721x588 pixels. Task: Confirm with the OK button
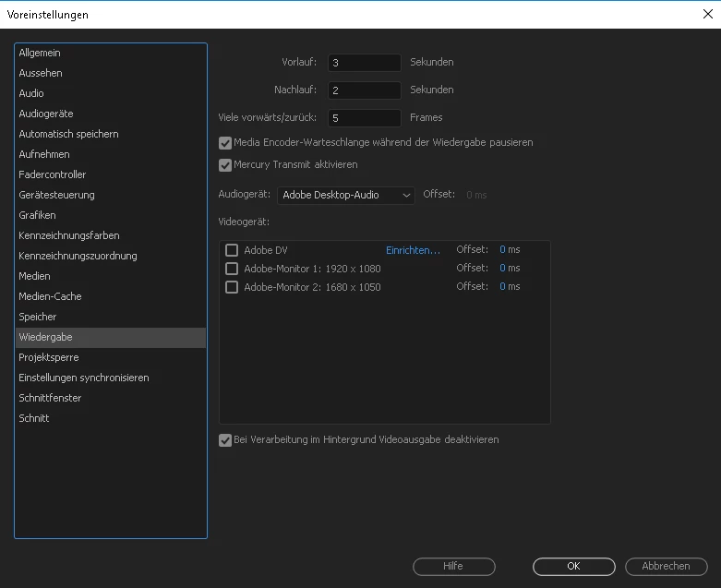click(x=574, y=567)
